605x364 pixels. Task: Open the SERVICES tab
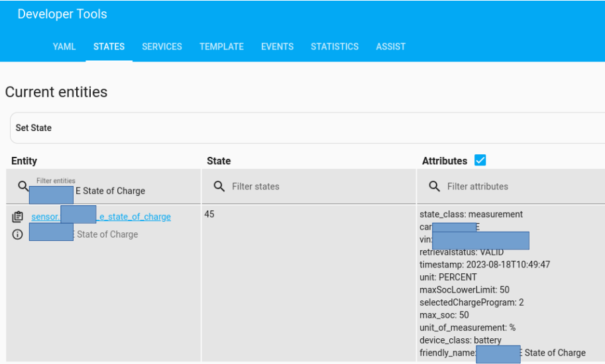pos(162,46)
